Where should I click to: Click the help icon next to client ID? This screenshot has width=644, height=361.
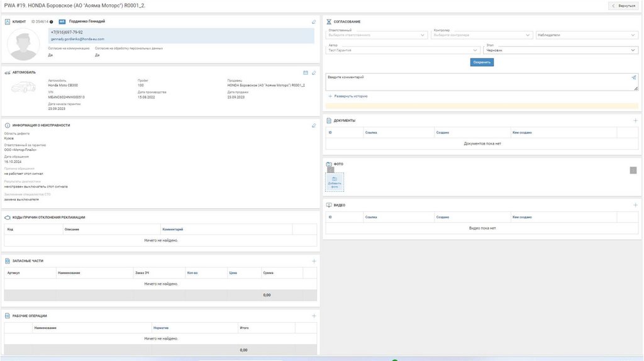click(52, 21)
